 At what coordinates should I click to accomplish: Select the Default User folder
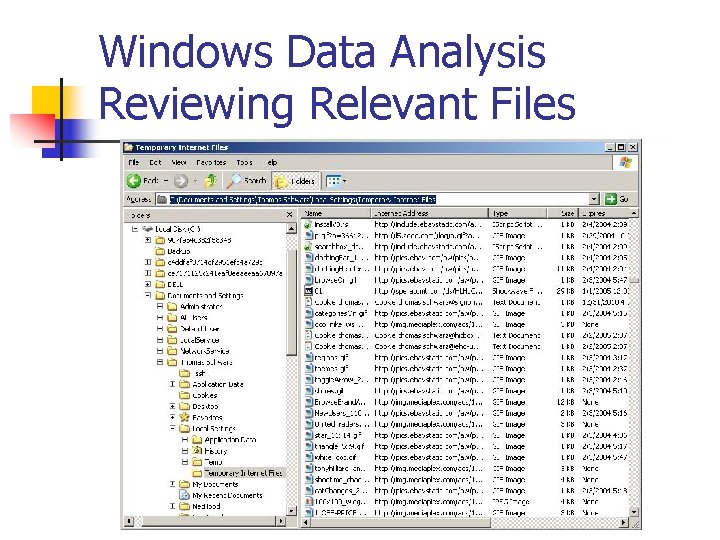193,329
